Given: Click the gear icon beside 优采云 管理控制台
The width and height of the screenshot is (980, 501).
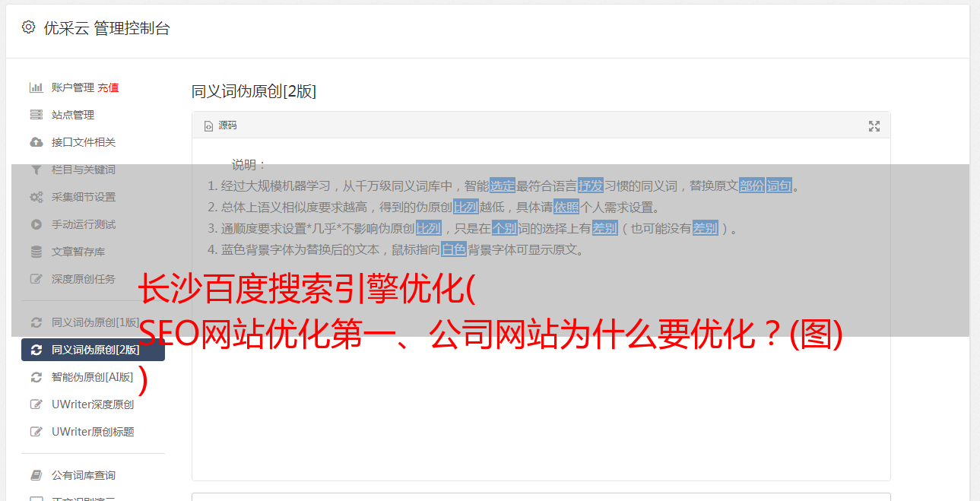Looking at the screenshot, I should coord(28,27).
